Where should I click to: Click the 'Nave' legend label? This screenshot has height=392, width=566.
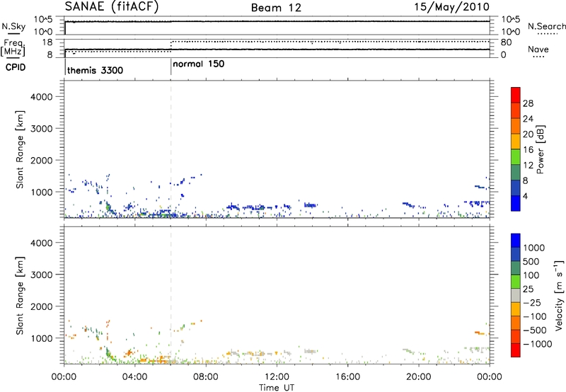[538, 50]
